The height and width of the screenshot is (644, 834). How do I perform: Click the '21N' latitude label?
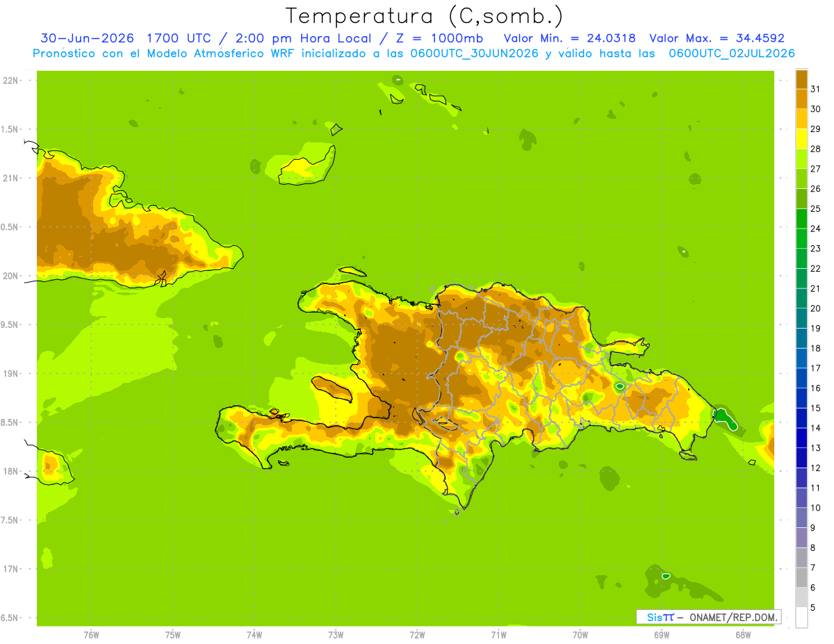(x=10, y=178)
